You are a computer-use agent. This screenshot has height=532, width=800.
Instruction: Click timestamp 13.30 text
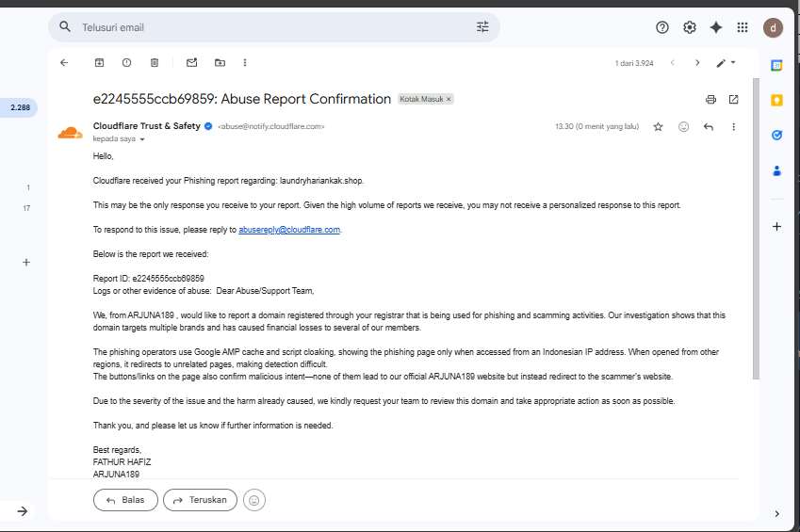597,126
